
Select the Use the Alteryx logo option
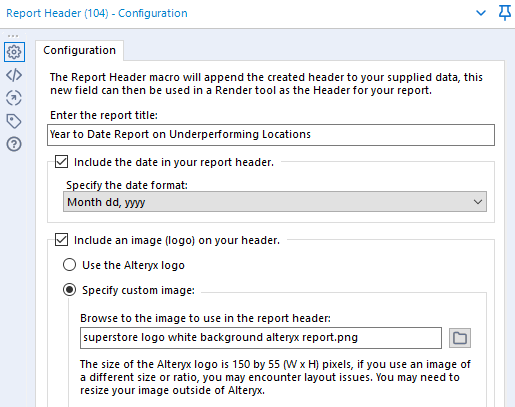click(x=69, y=265)
